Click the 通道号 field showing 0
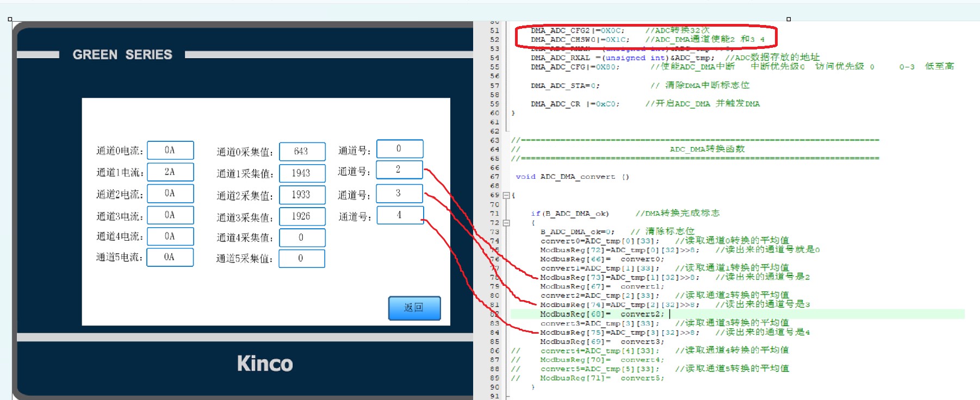 (399, 149)
